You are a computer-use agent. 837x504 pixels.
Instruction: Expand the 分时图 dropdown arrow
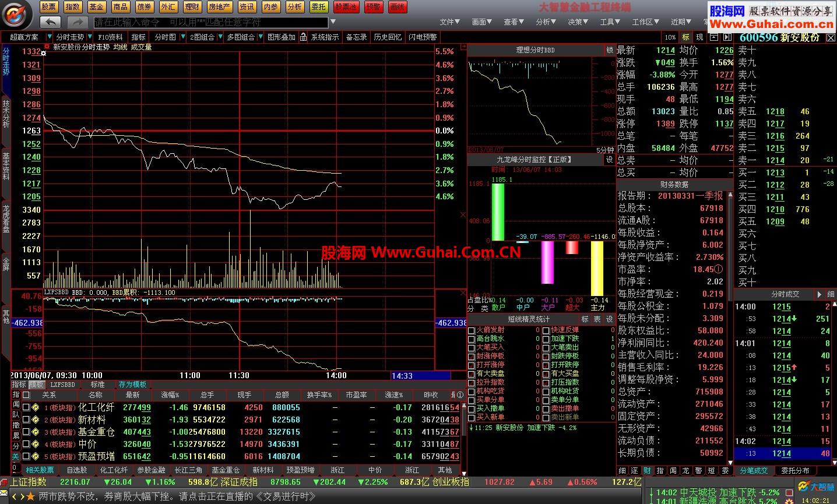182,37
